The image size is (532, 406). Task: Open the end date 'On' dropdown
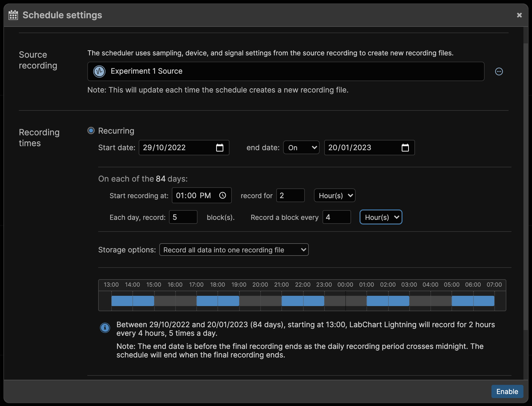click(x=301, y=148)
